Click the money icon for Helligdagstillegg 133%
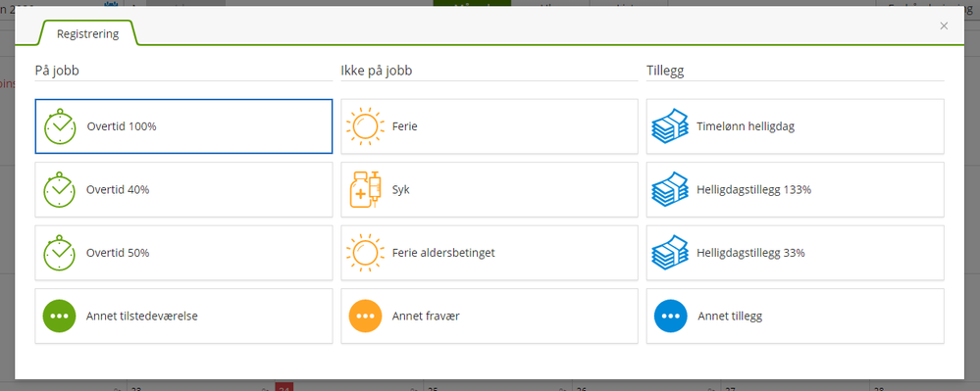Image resolution: width=980 pixels, height=391 pixels. (670, 190)
